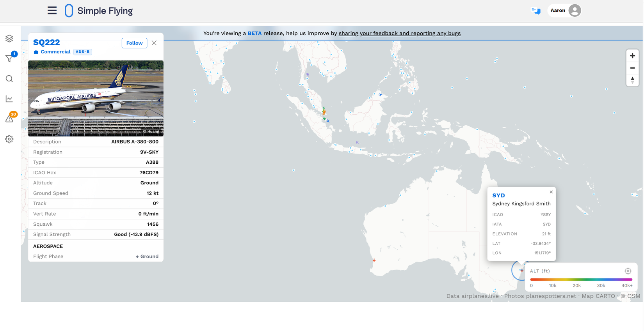Select signal strength Good (-13.9 dBFS)
The width and height of the screenshot is (644, 331).
(x=136, y=234)
